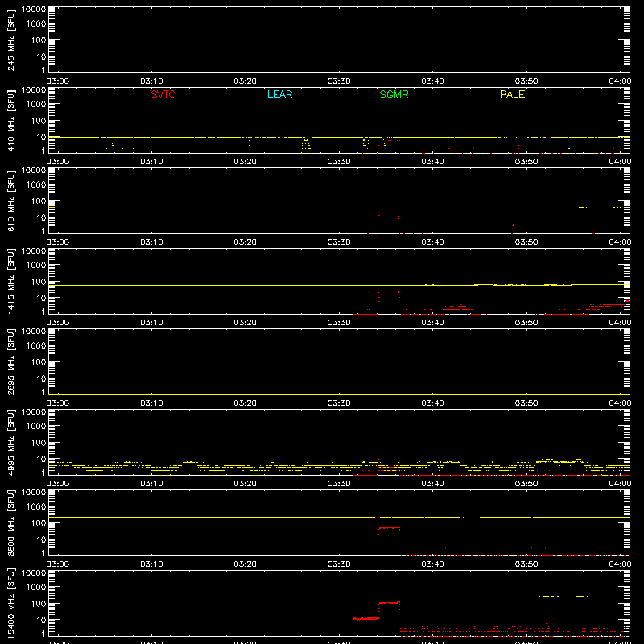644x644 pixels.
Task: Click the red burst plateau in 1415 MHz panel
Action: point(389,291)
